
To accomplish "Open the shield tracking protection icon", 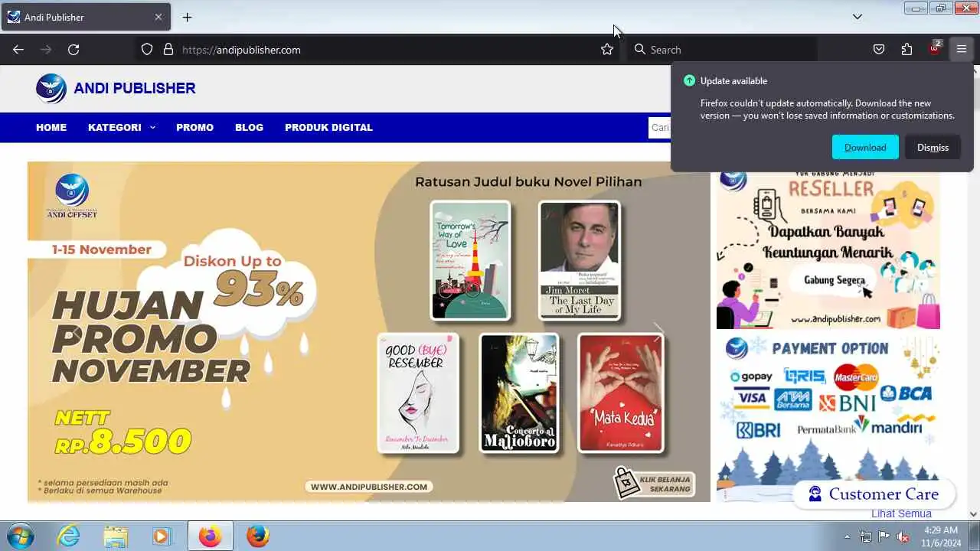I will click(147, 50).
